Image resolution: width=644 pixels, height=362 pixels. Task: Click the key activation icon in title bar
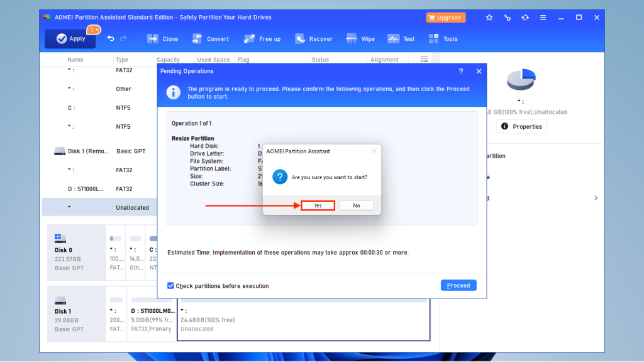[508, 18]
